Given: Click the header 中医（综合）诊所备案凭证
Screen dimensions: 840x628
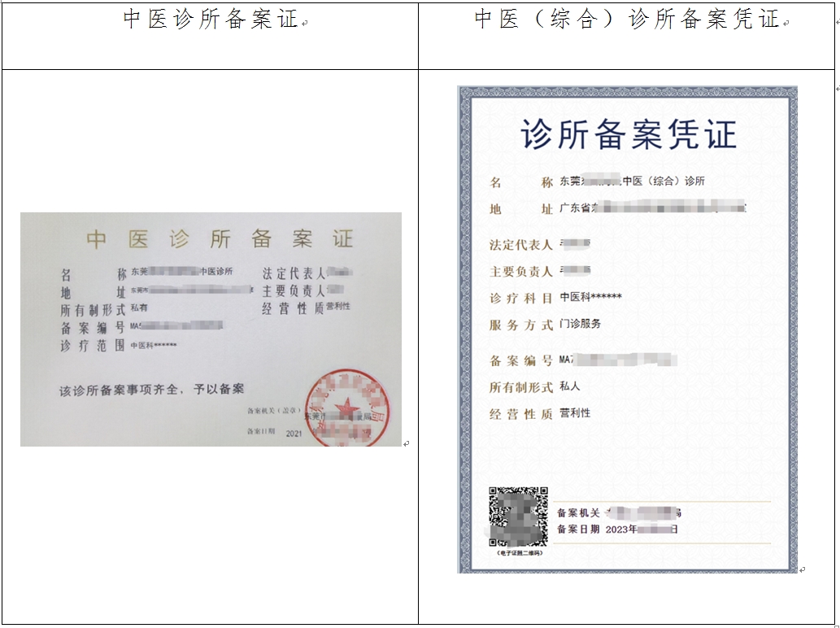Looking at the screenshot, I should 627,20.
